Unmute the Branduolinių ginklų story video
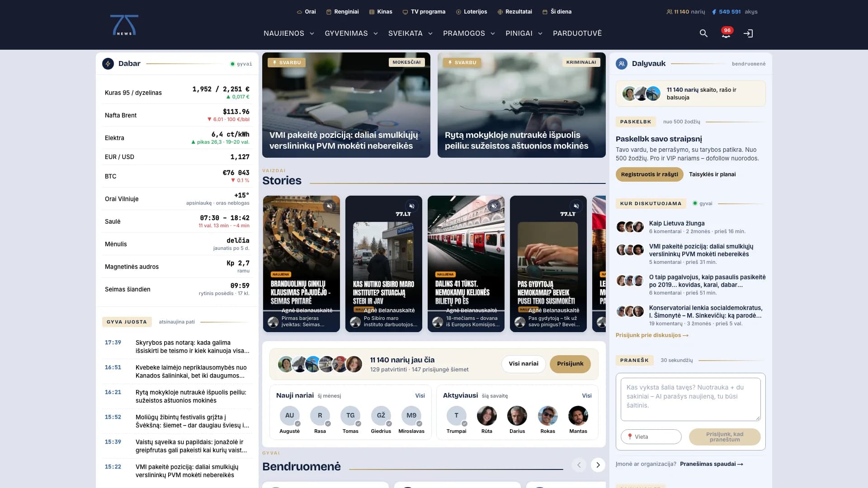Image resolution: width=868 pixels, height=488 pixels. (x=330, y=206)
